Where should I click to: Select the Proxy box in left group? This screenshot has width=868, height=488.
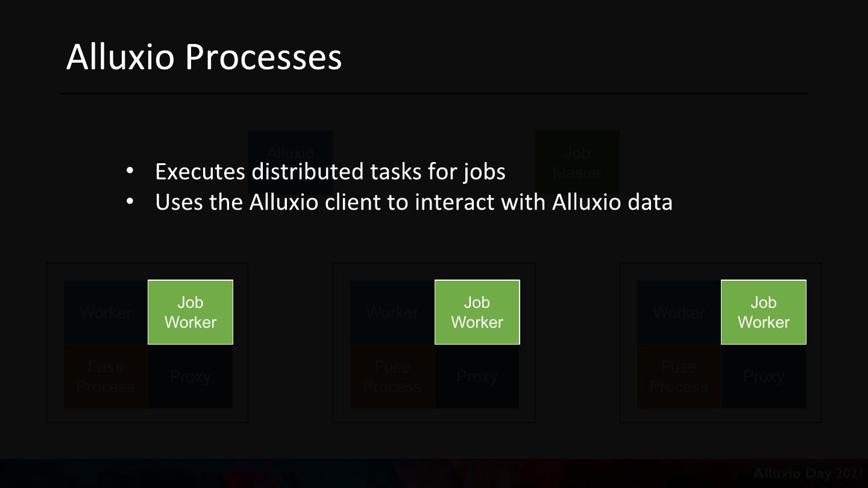coord(190,377)
